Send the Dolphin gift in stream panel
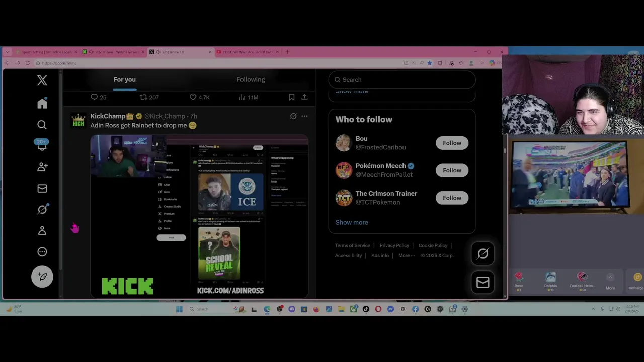This screenshot has height=362, width=644. point(550,281)
